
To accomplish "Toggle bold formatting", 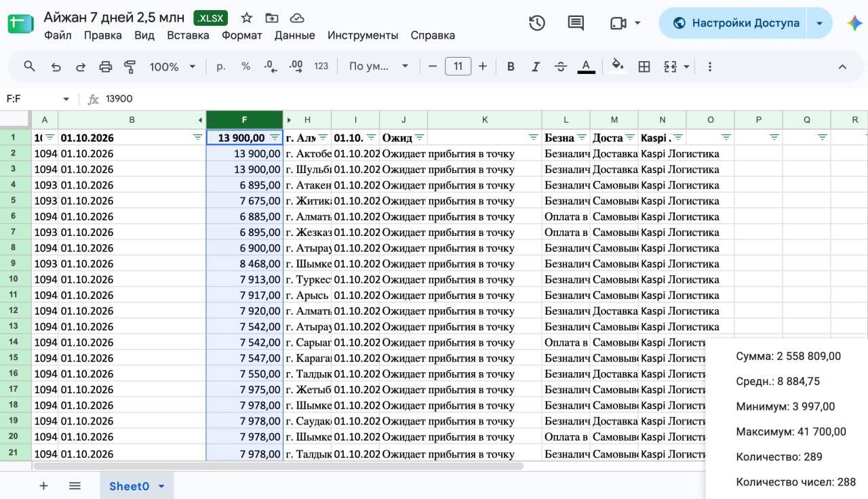I will tap(511, 66).
